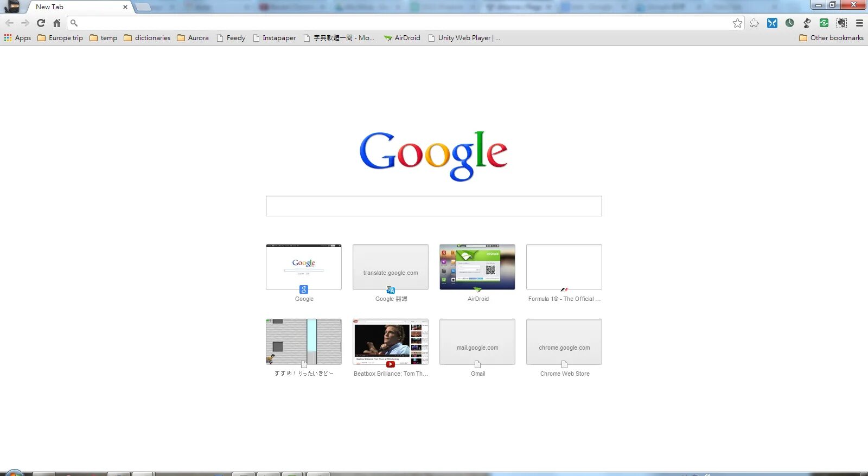Open the temp bookmark folder

pos(103,38)
